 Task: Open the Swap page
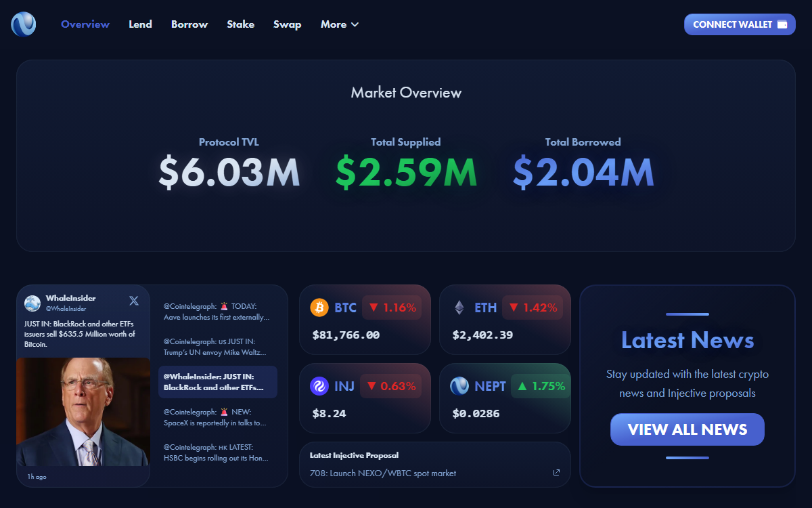(288, 24)
